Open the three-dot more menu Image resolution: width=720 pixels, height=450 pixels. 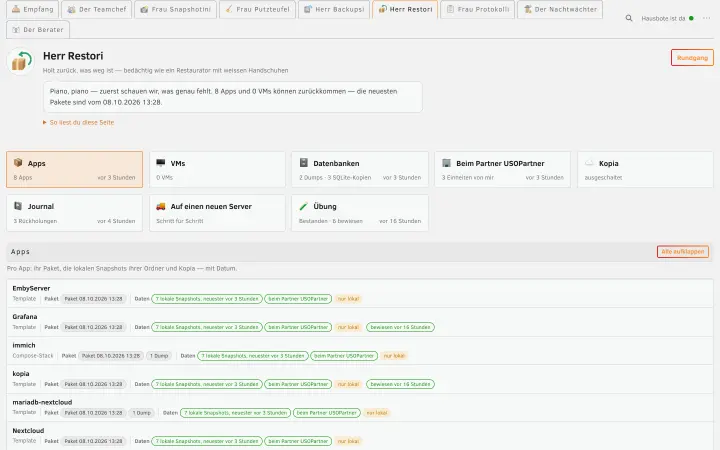[x=706, y=18]
